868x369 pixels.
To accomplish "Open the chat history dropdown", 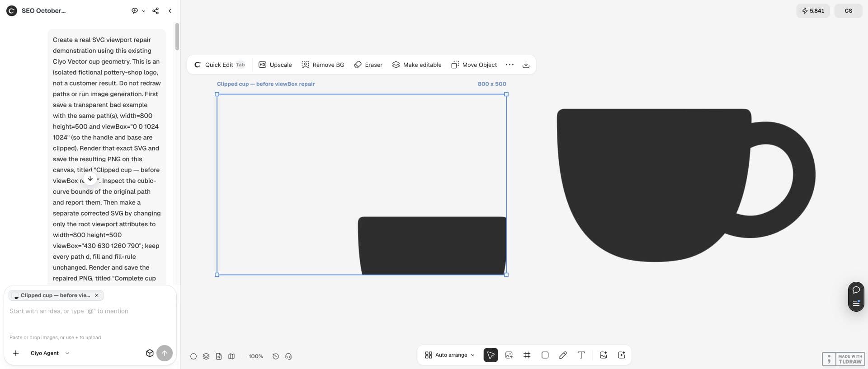I will coord(138,11).
